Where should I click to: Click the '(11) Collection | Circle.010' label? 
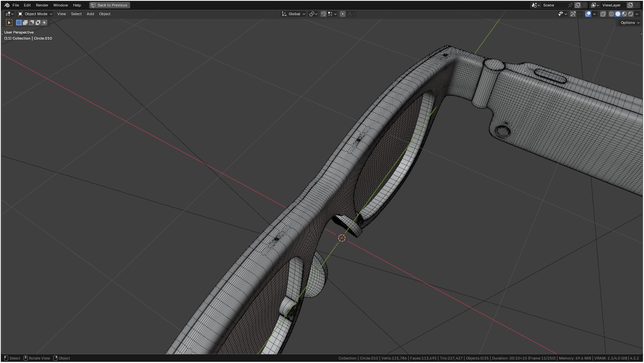[28, 38]
